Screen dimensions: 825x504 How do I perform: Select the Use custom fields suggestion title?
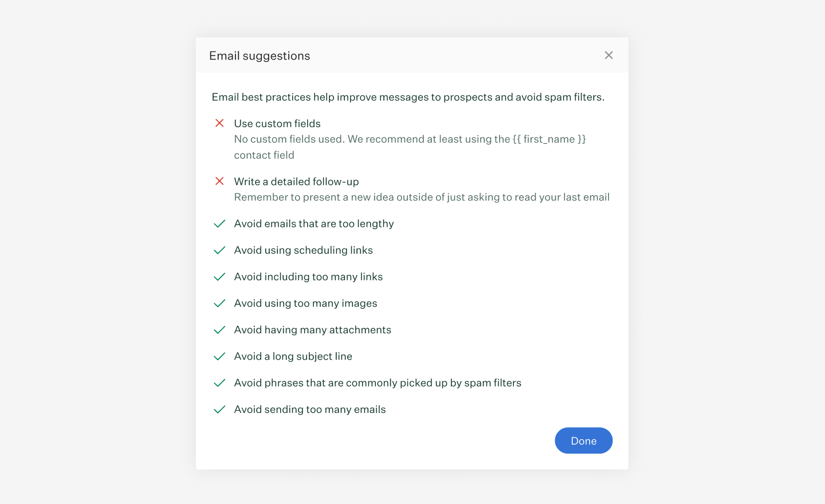[x=277, y=124]
